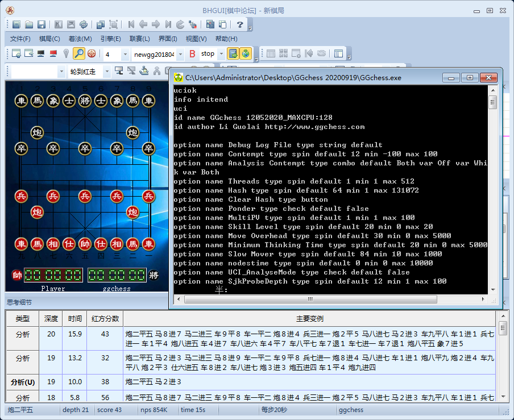Click the four-tile grid icon
Screen dimensions: 514x420
[283, 53]
